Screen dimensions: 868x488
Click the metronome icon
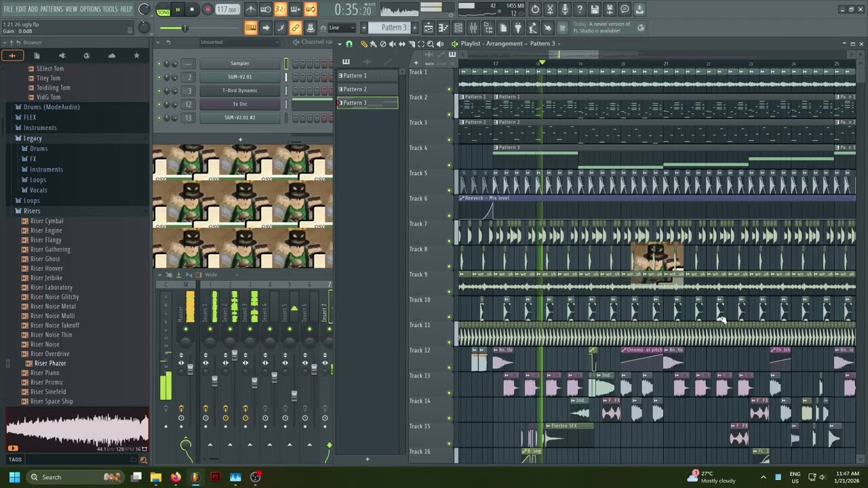coord(250,9)
